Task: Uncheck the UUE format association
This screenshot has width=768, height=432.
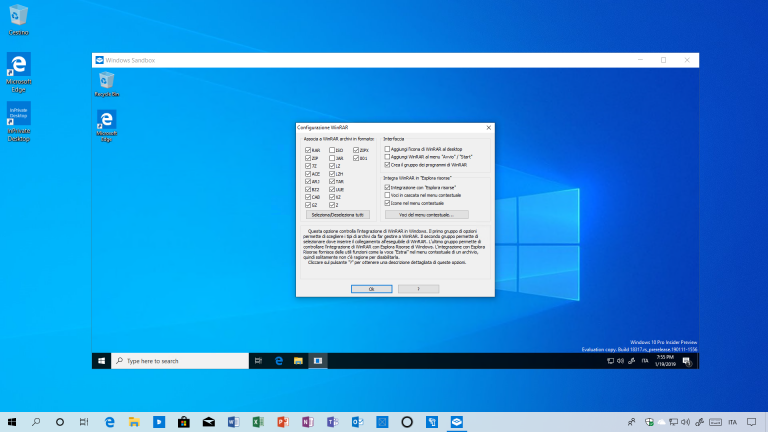Action: pyautogui.click(x=332, y=189)
